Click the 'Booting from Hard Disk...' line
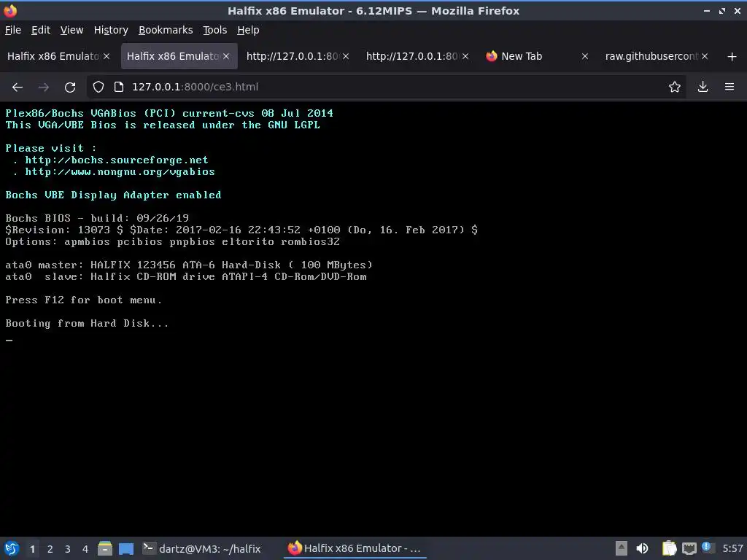This screenshot has height=560, width=747. 87,323
